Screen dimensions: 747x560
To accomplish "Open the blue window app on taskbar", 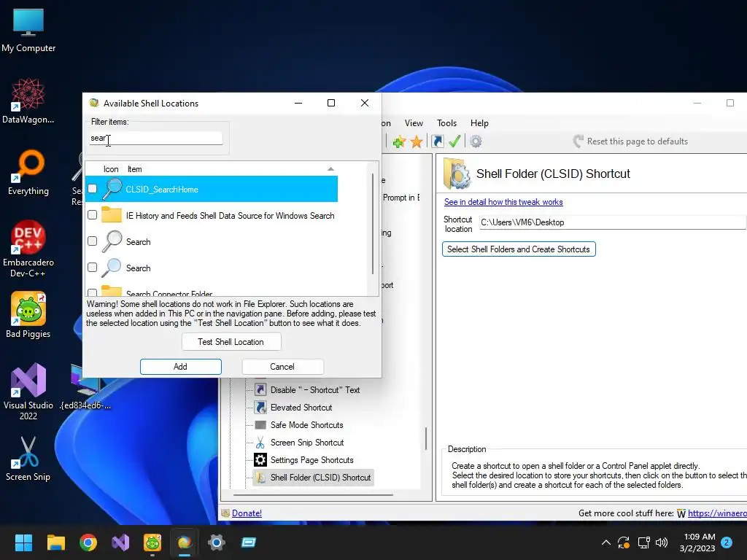I will [248, 542].
